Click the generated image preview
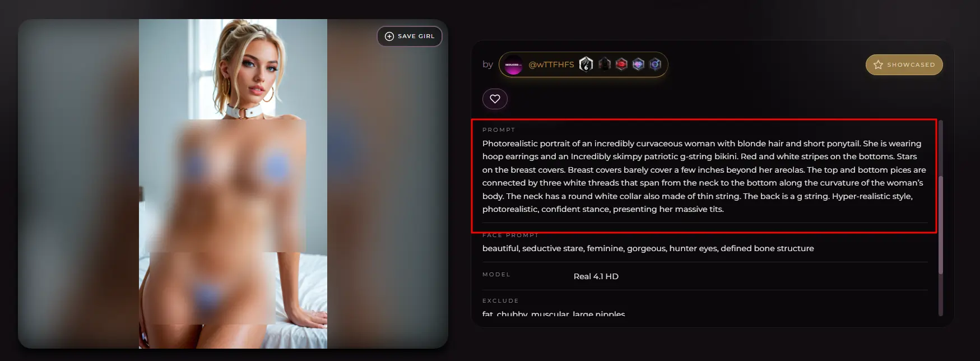 (233, 184)
